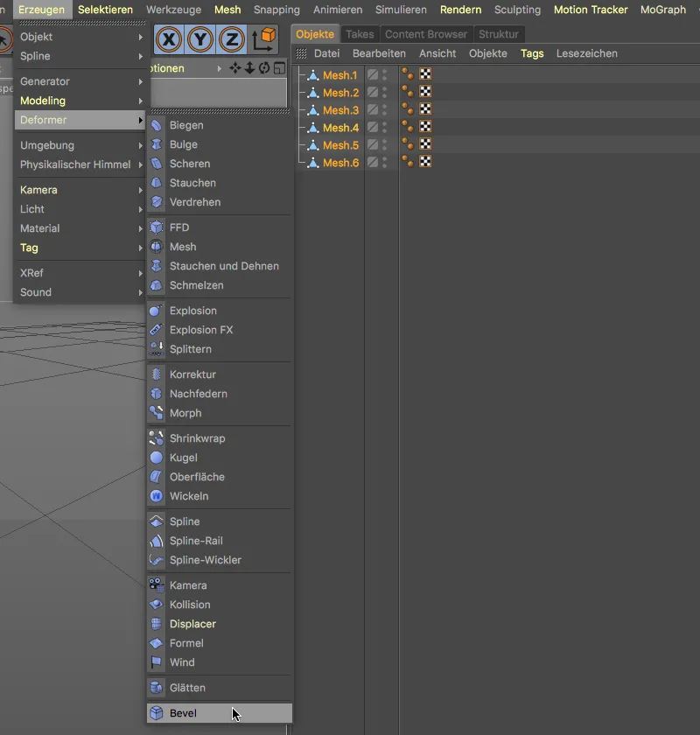Toggle Mesh.2 visibility dots
700x735 pixels.
384,93
